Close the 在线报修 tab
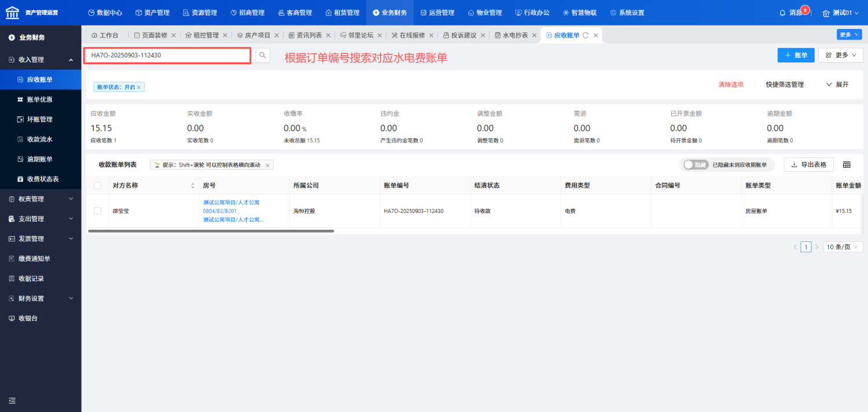 click(431, 35)
